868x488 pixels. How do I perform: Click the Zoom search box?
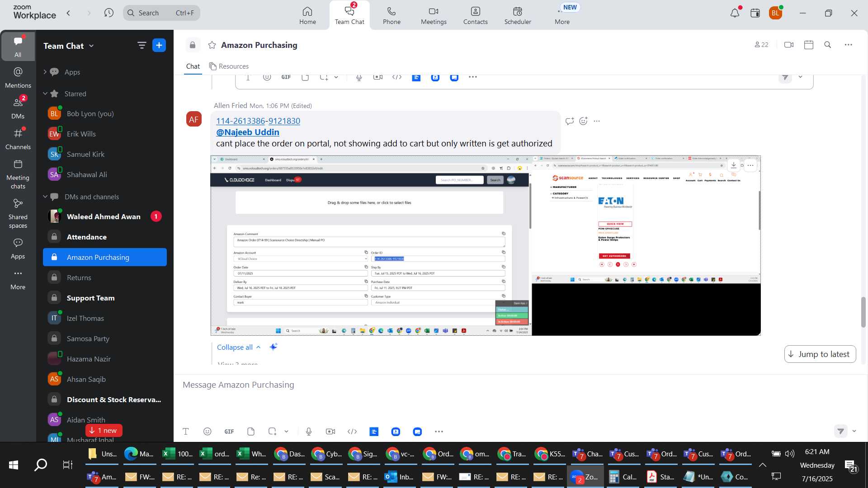(x=161, y=13)
